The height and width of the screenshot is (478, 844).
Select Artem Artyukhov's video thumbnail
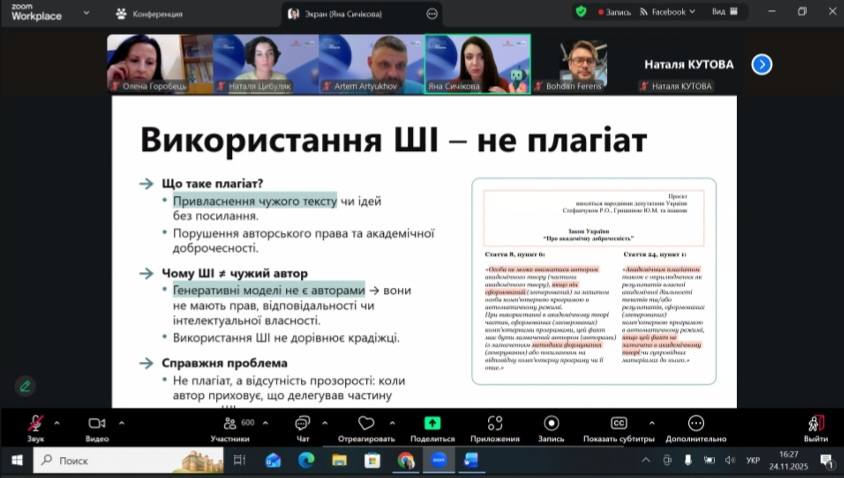click(371, 64)
